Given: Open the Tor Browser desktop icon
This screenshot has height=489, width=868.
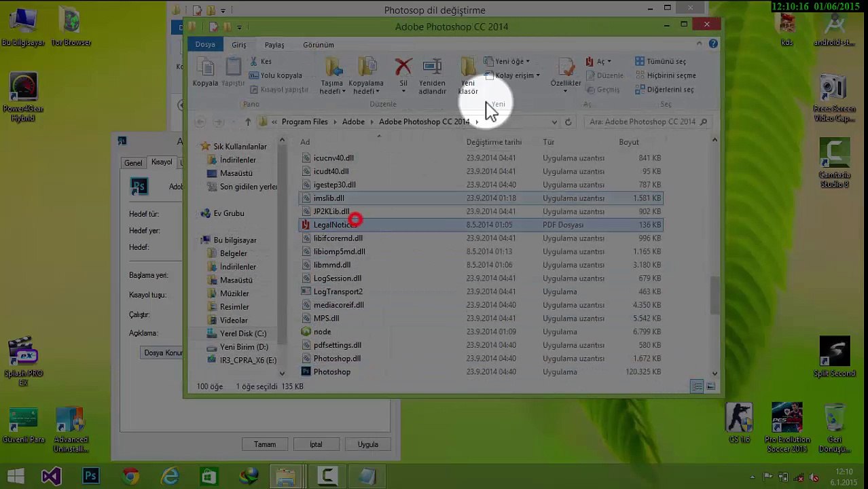Looking at the screenshot, I should [71, 29].
